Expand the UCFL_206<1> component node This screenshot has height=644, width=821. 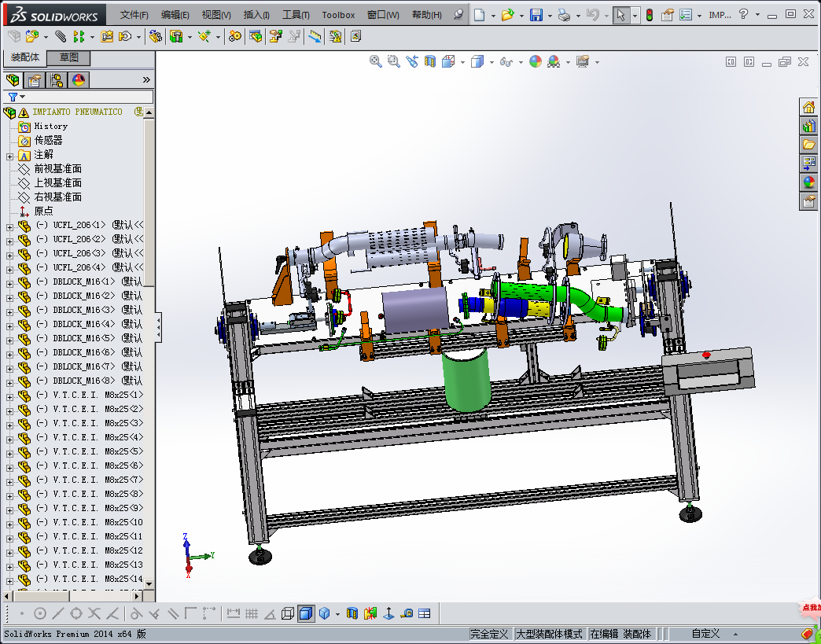coord(9,226)
